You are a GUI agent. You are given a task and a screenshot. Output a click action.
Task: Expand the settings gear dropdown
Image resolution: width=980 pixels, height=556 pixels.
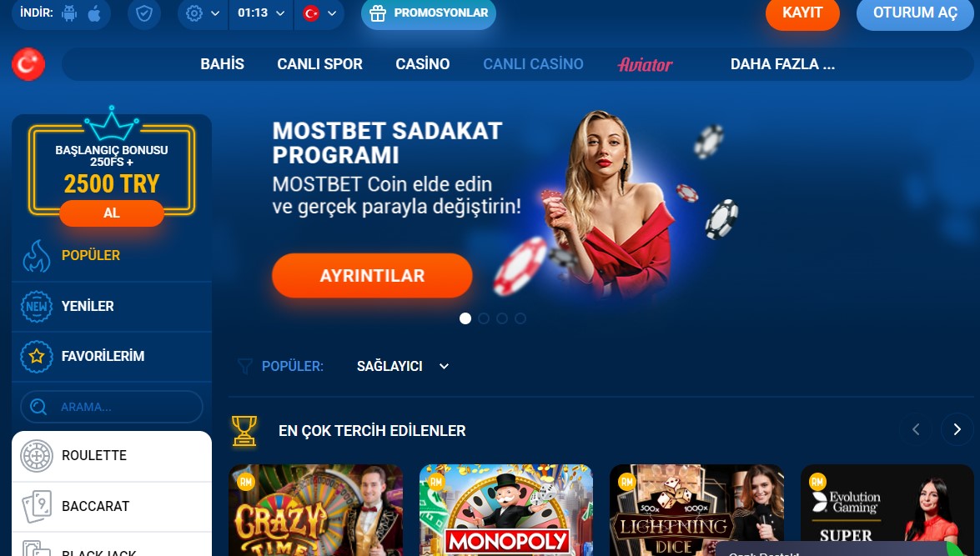tap(204, 13)
